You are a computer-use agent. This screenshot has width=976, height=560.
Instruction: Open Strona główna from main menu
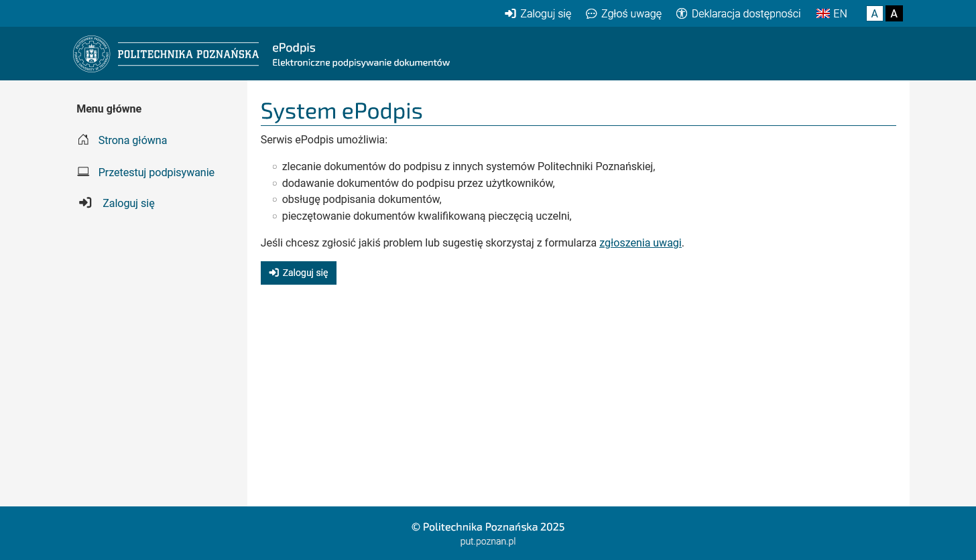click(x=133, y=140)
